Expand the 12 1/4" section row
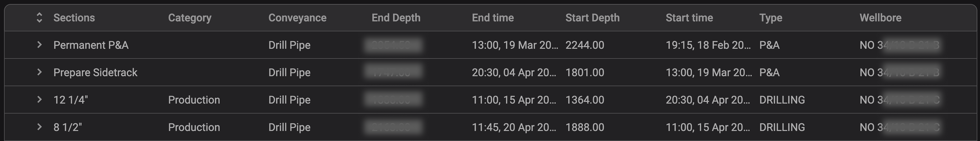980x141 pixels. [39, 100]
